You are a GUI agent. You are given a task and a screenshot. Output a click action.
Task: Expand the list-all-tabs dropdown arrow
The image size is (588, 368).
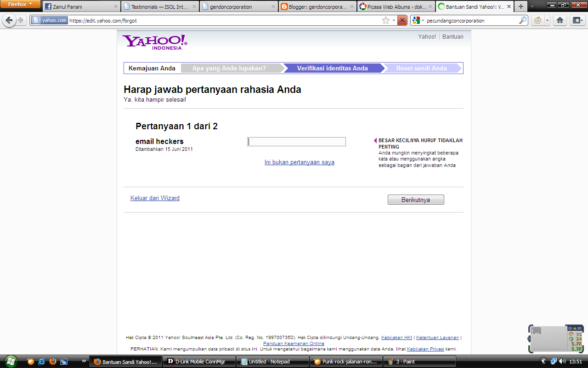[532, 7]
